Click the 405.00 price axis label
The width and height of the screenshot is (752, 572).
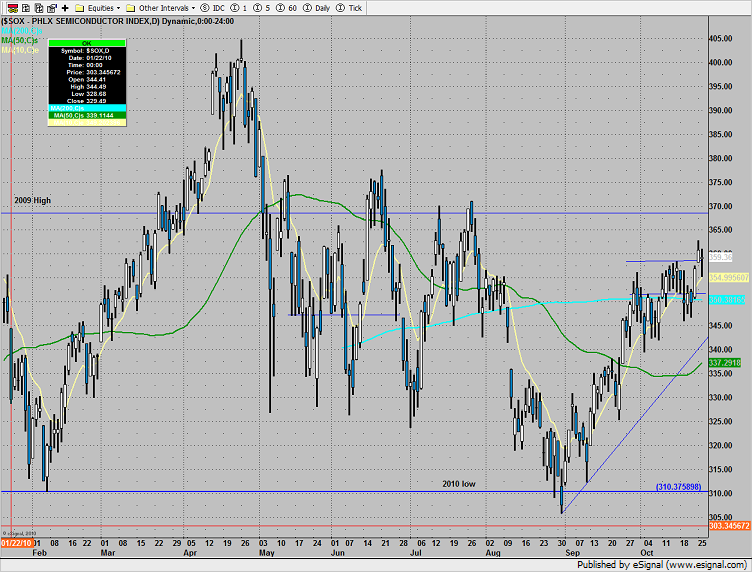721,38
